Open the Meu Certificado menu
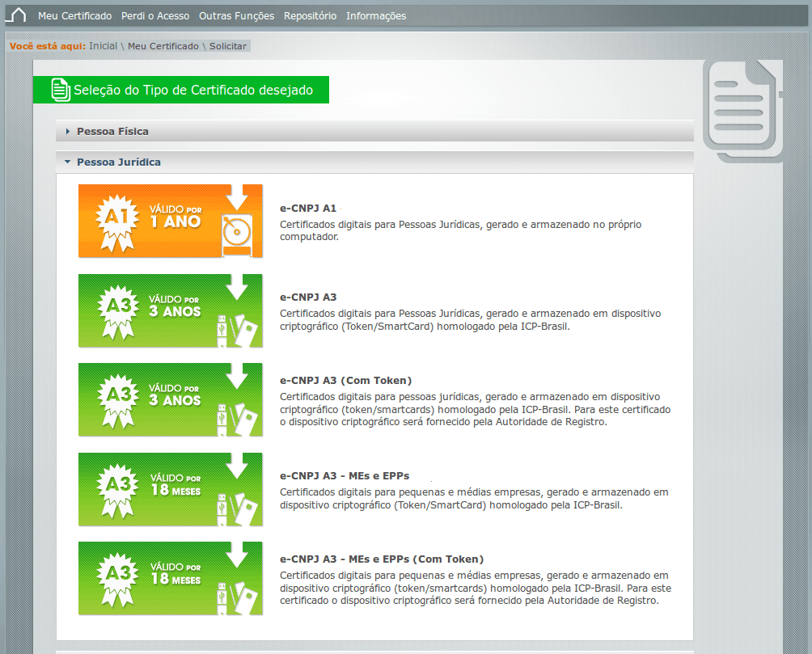 [74, 16]
